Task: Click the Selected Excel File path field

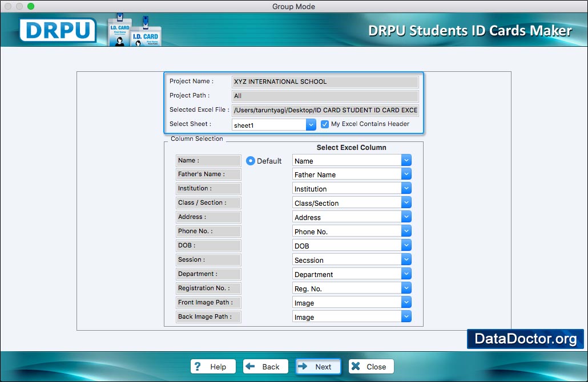Action: coord(325,110)
